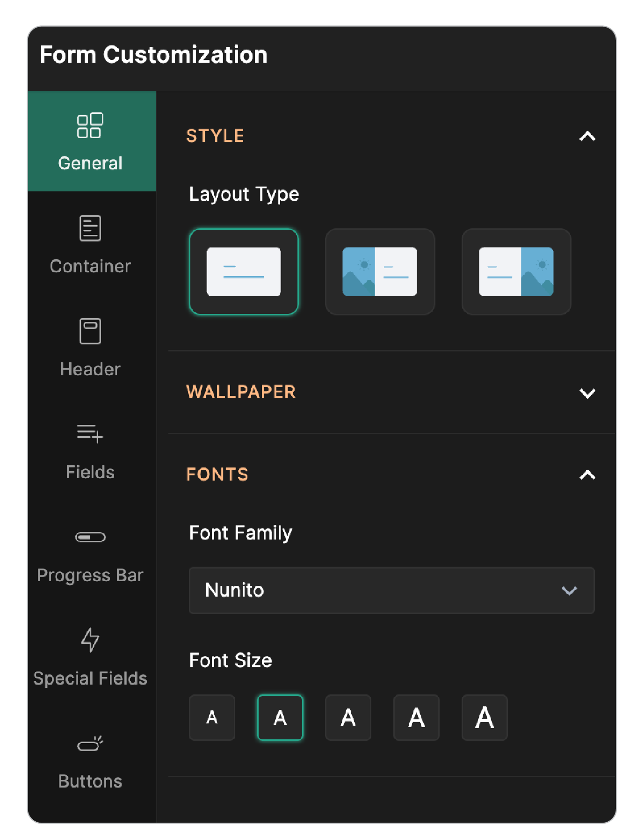
Task: Open the Progress Bar tab label
Action: click(90, 576)
